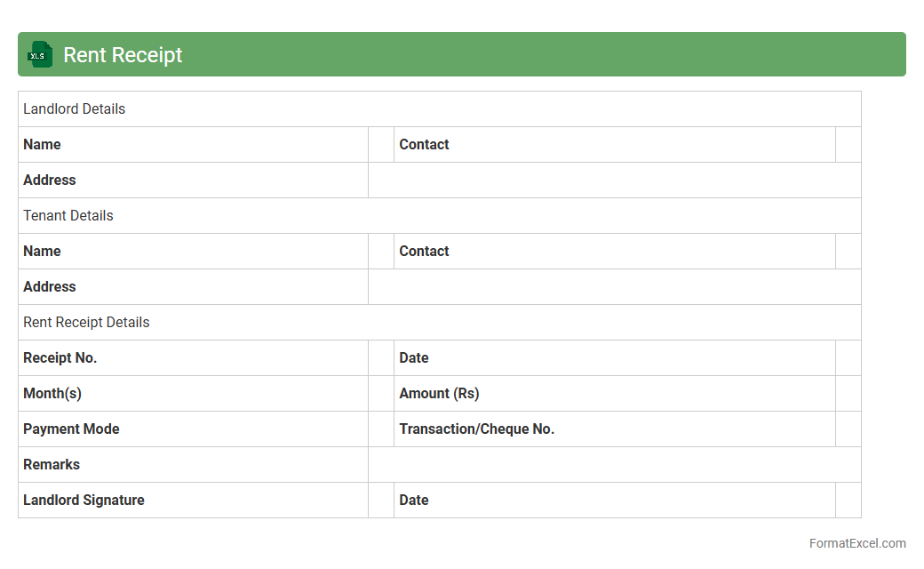The image size is (924, 569).
Task: Click the tenant Address input cell
Action: point(614,287)
